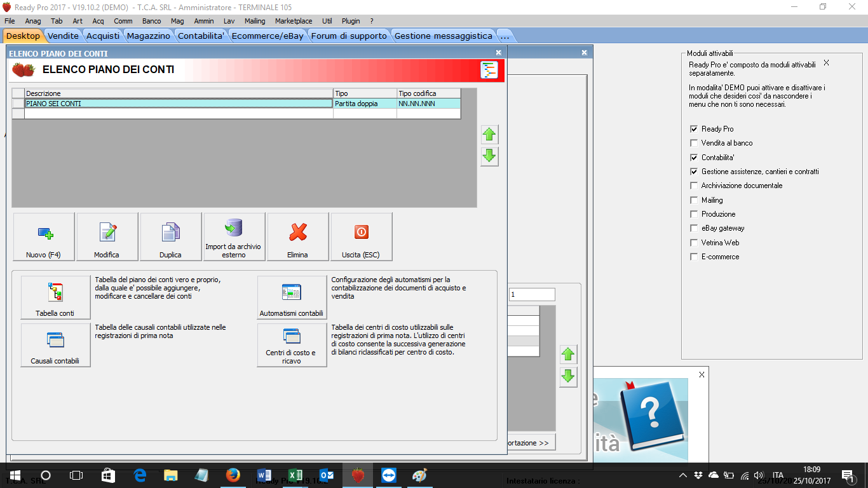Close the Moduli attivabili info panel
868x488 pixels.
pyautogui.click(x=826, y=63)
